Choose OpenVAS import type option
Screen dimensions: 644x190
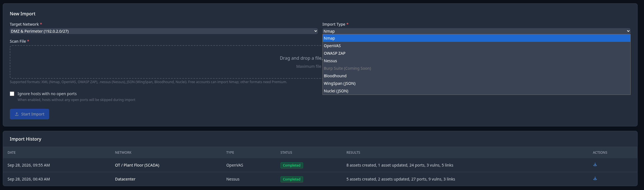click(x=476, y=46)
